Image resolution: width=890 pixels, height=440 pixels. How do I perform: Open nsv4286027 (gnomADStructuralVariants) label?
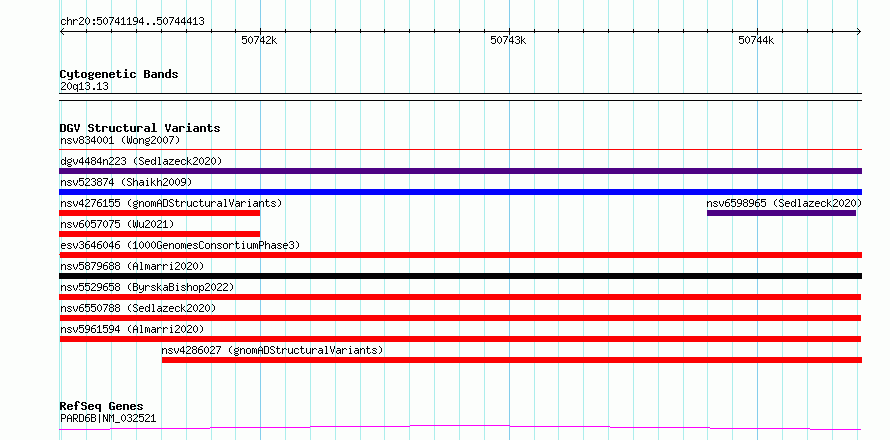(272, 350)
